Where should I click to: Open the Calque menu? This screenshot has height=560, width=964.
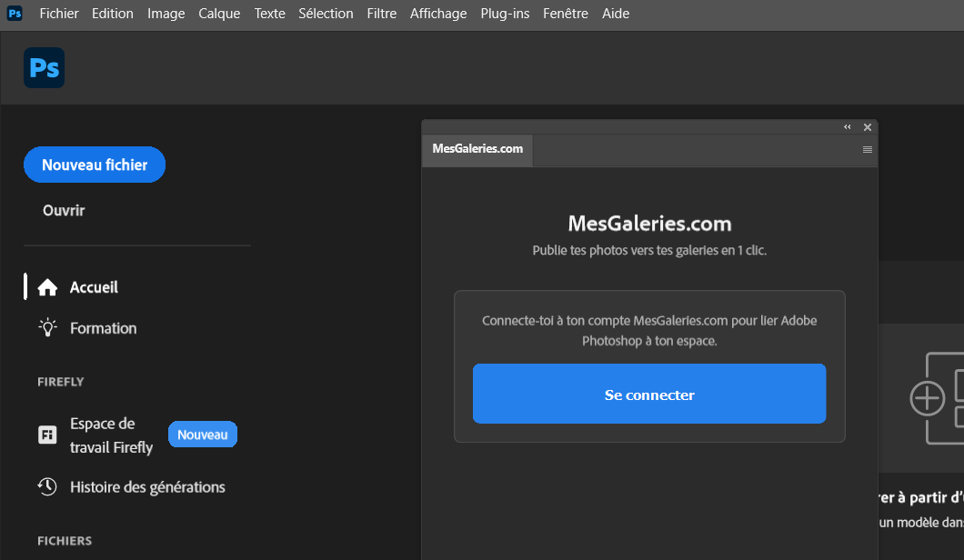[219, 14]
